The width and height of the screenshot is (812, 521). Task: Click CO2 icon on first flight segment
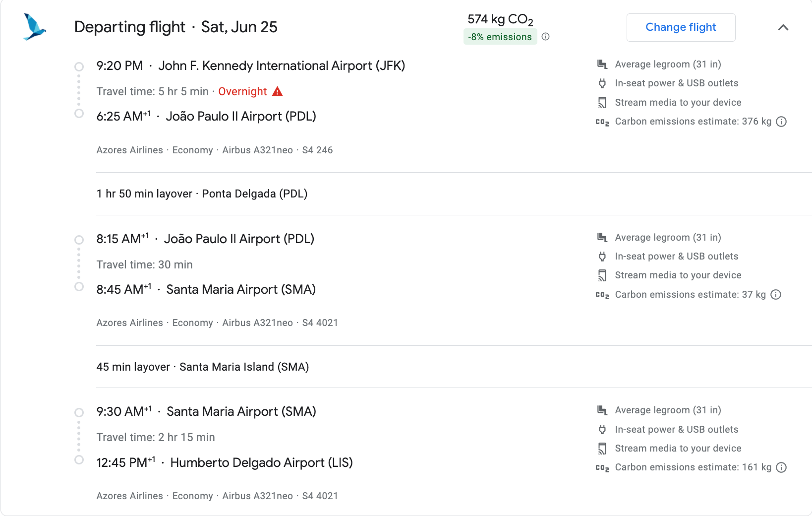pos(602,122)
